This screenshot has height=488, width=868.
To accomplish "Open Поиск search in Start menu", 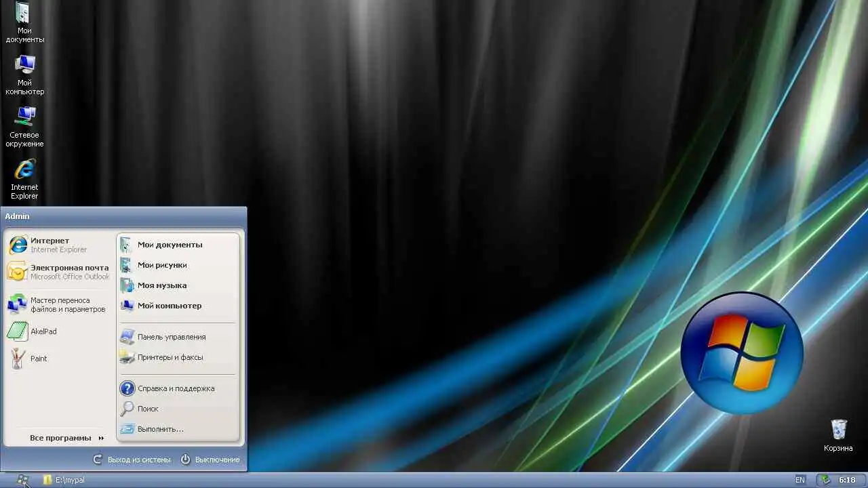I will pos(178,409).
